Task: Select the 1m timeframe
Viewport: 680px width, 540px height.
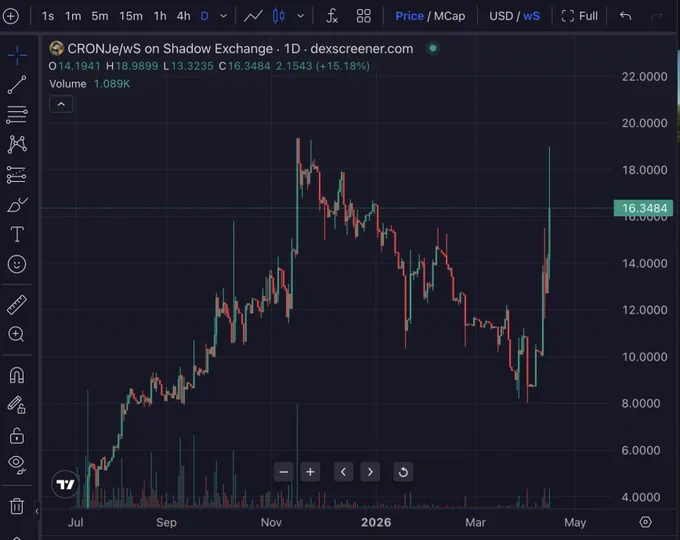Action: click(73, 16)
